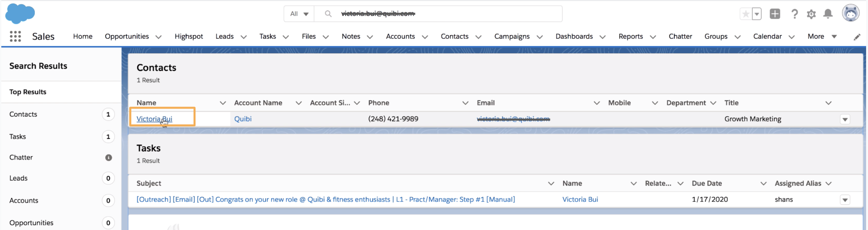Open the user profile avatar
Screen dimensions: 868x230
click(x=851, y=13)
